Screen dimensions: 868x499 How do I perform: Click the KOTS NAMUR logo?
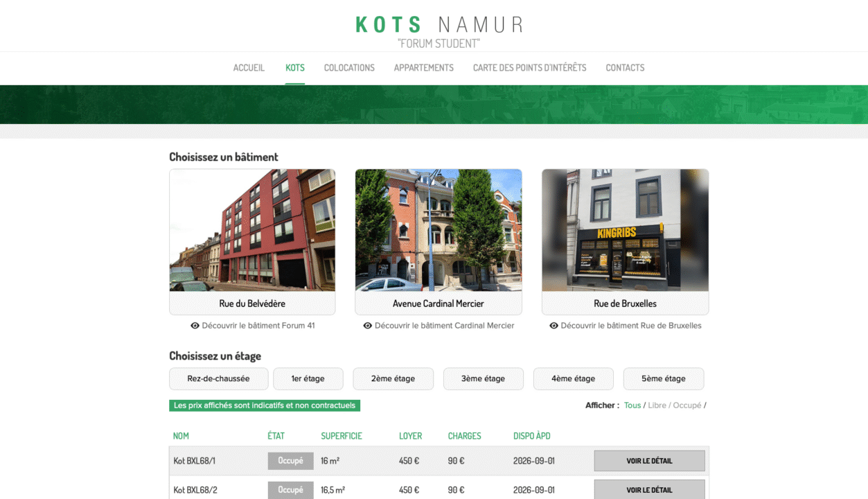439,33
